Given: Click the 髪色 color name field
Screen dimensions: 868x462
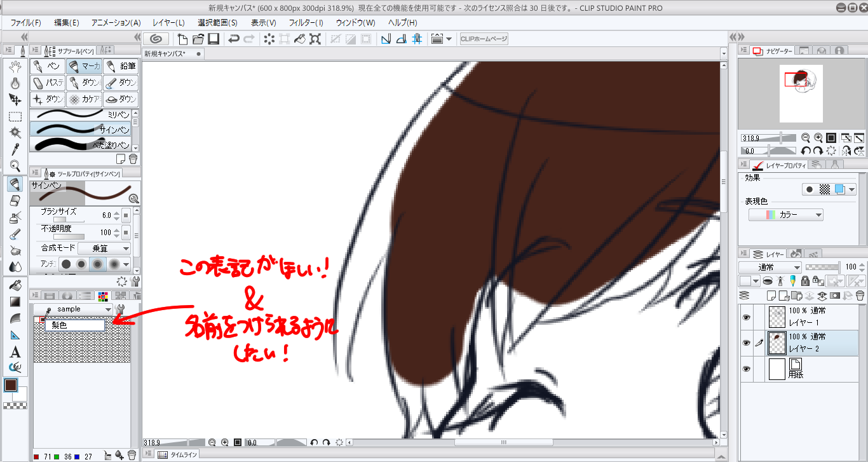Looking at the screenshot, I should (74, 325).
